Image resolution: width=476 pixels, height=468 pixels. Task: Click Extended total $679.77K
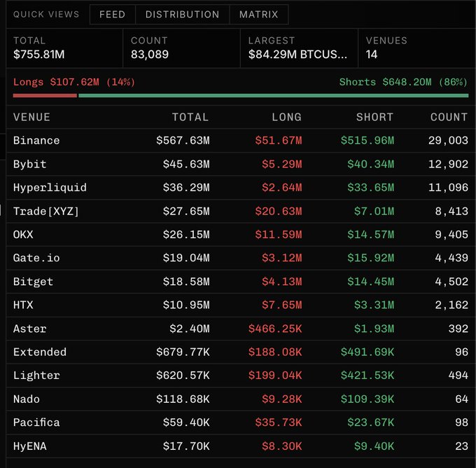click(183, 352)
